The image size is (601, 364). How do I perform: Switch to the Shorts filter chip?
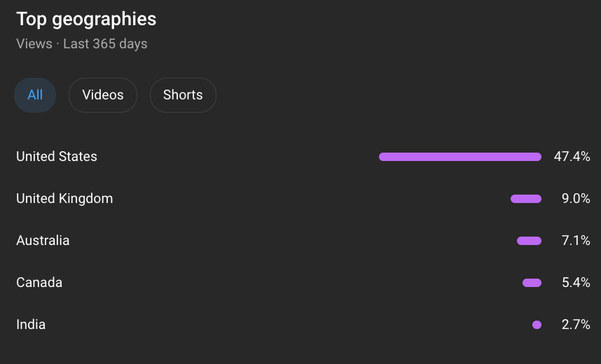coord(183,95)
